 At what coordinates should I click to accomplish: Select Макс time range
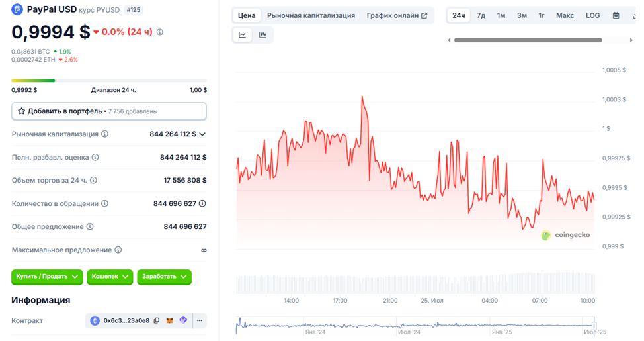coord(565,16)
